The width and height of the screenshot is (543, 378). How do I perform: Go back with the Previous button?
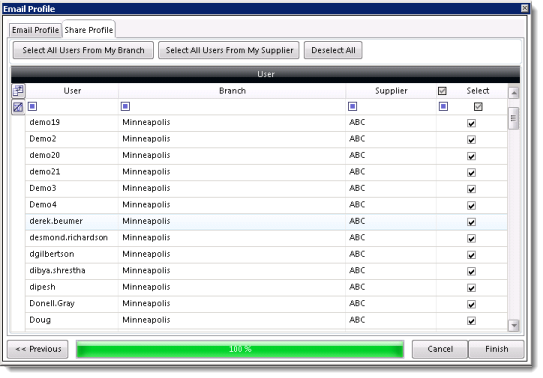point(38,349)
